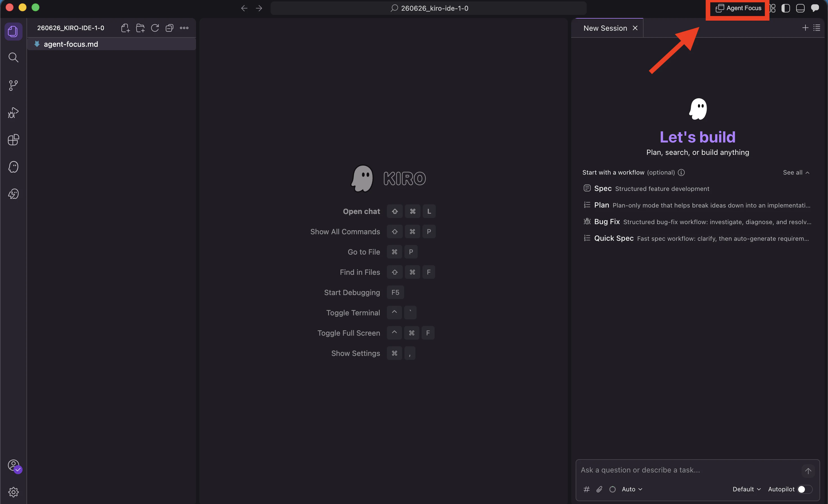Create a new file in the Explorer
The height and width of the screenshot is (504, 828).
125,28
